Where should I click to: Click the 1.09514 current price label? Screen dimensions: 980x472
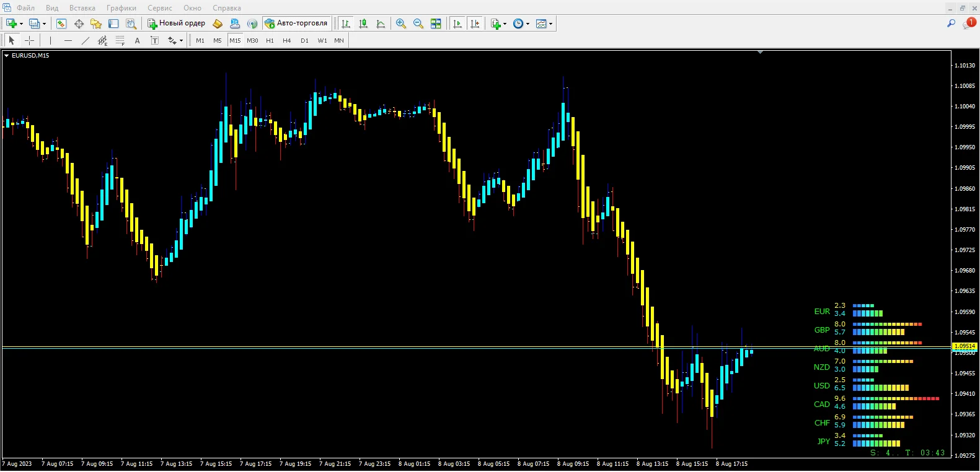click(965, 346)
